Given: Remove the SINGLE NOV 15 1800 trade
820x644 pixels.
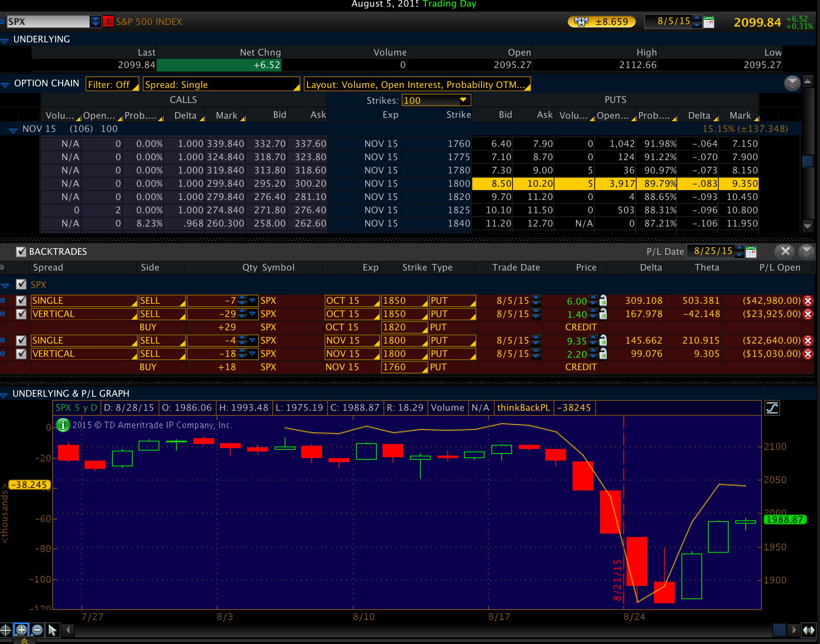Looking at the screenshot, I should pos(808,341).
